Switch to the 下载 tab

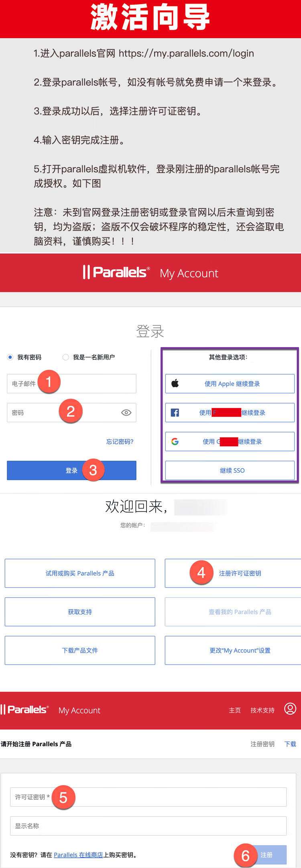[x=290, y=744]
